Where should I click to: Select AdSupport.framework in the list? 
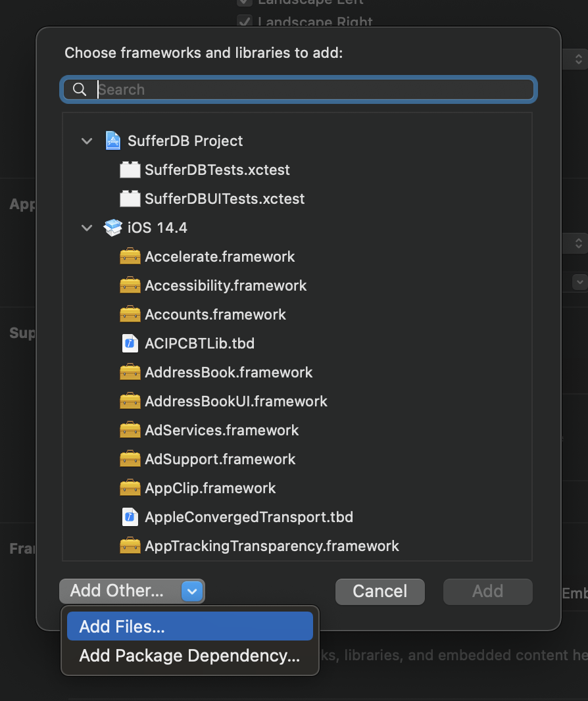297,459
